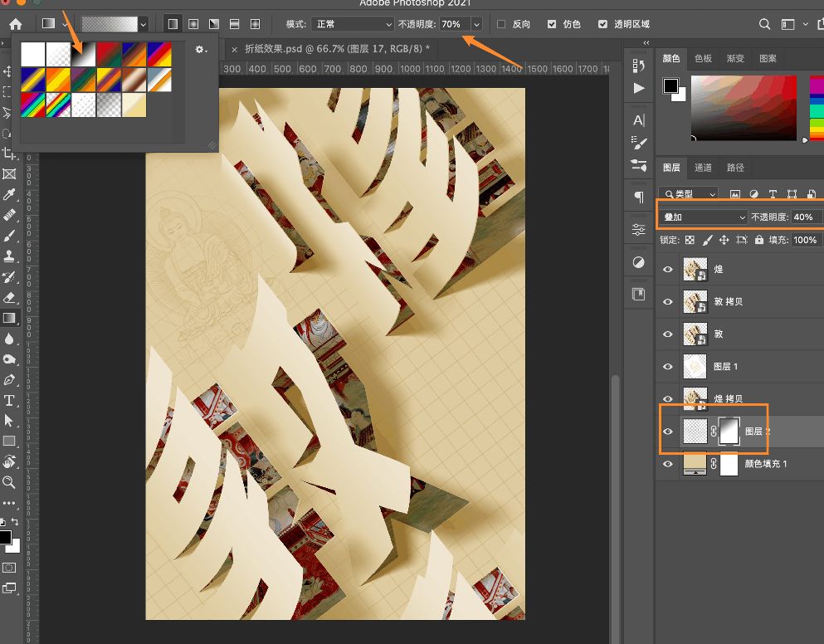This screenshot has width=824, height=644.
Task: Open the Paragraph panel icon
Action: (x=639, y=198)
